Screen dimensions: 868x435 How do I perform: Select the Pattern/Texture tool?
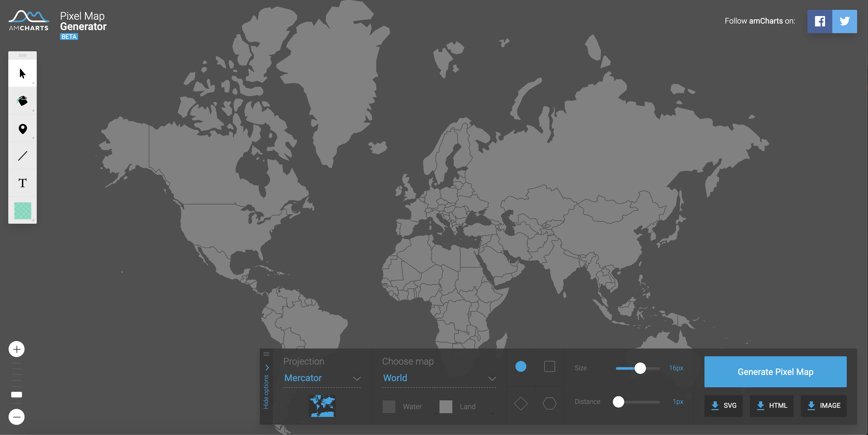23,211
